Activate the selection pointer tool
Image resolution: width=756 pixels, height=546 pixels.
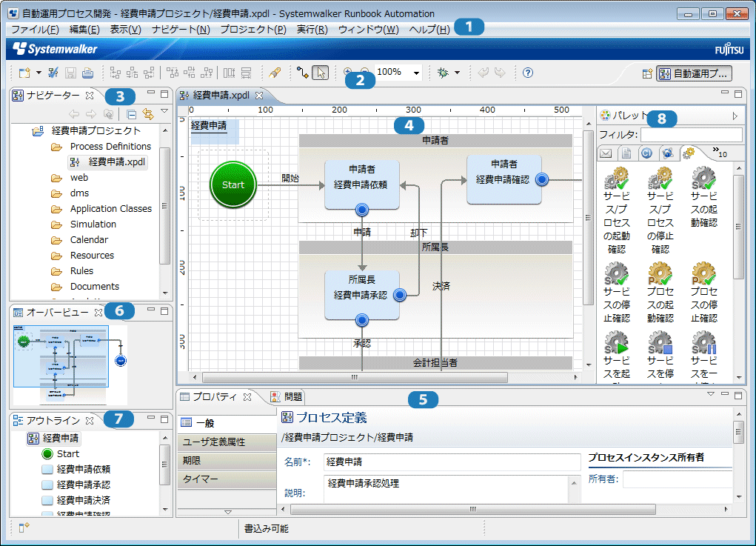pos(320,73)
